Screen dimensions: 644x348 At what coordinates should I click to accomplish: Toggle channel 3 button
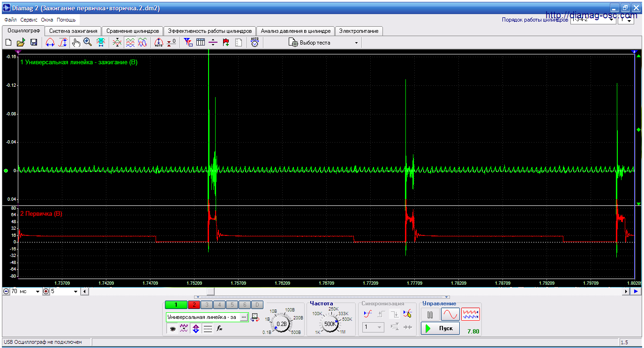pos(207,305)
